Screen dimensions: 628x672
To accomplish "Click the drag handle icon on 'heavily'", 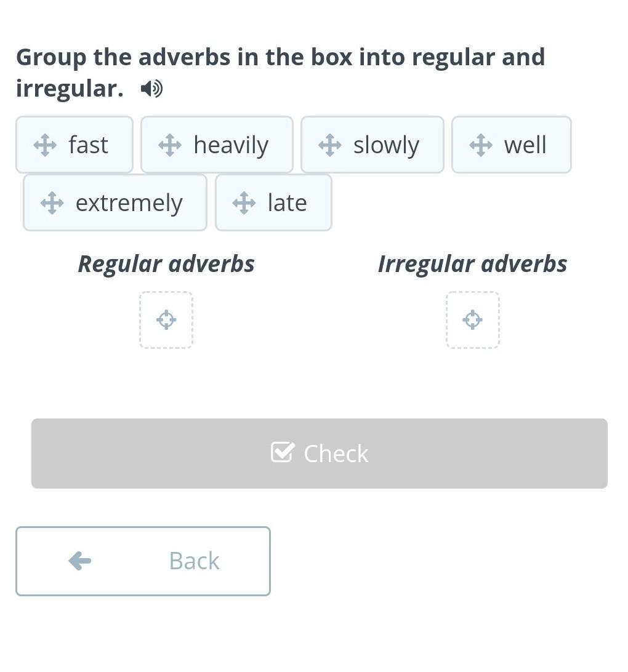I will (170, 146).
